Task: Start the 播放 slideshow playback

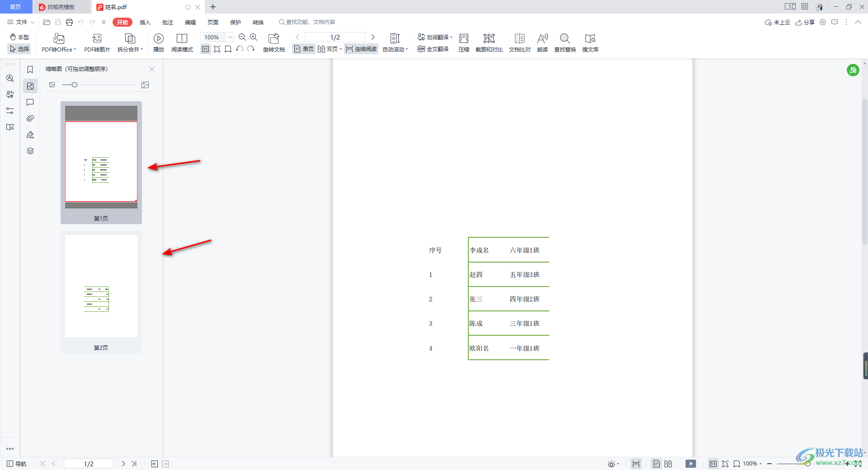Action: pyautogui.click(x=159, y=43)
